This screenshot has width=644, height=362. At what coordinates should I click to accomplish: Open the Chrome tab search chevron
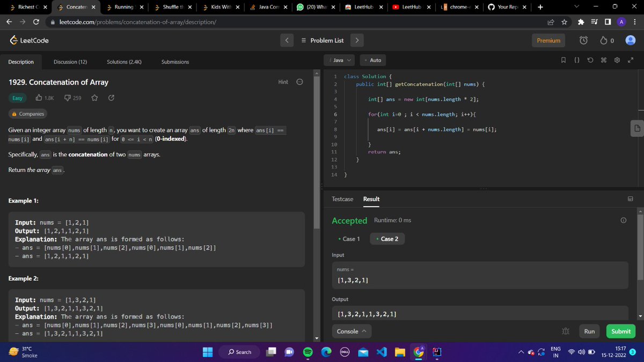[576, 7]
